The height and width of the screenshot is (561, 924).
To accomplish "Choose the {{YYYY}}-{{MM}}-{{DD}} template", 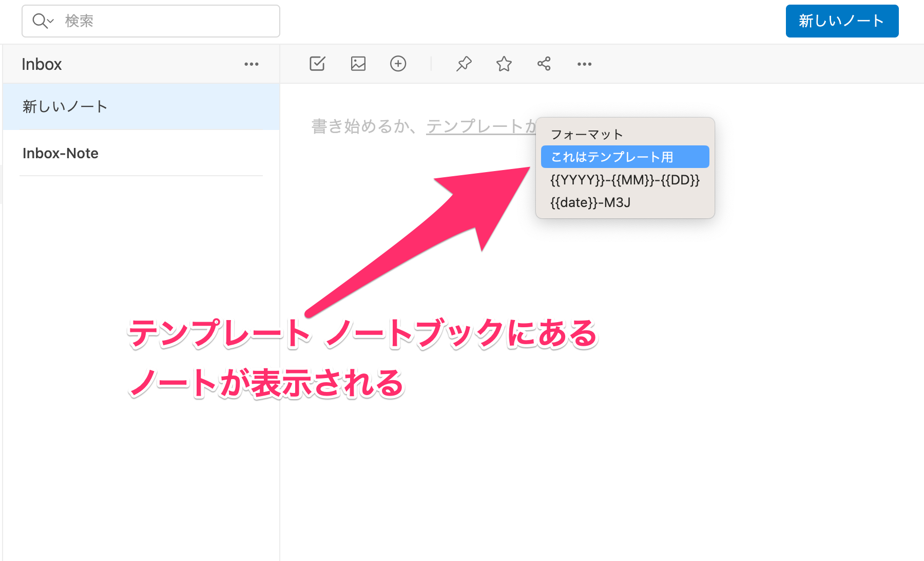I will (624, 180).
